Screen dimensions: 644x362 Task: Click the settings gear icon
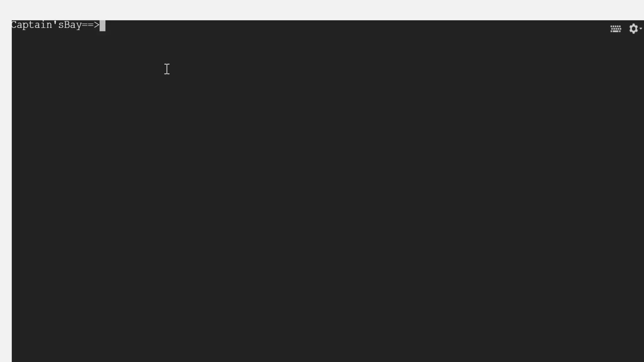coord(633,29)
